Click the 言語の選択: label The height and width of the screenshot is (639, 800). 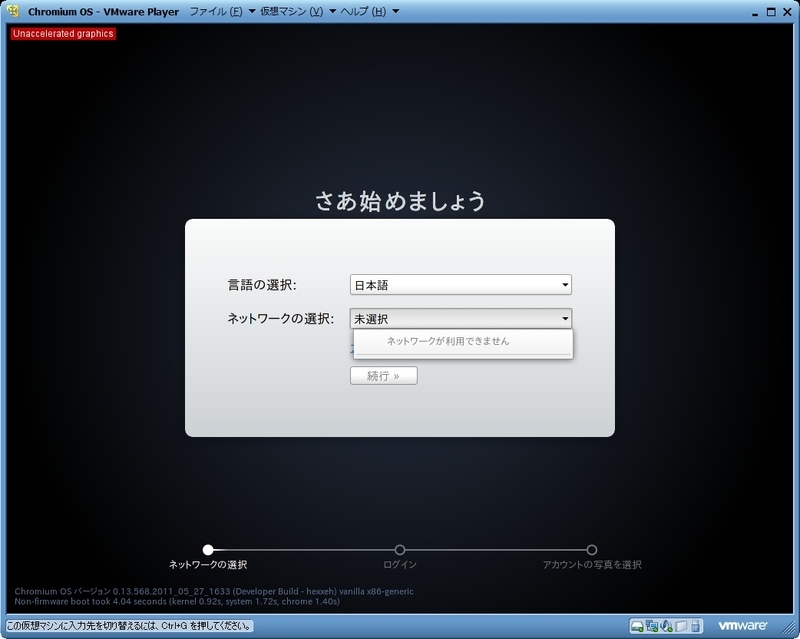(262, 285)
